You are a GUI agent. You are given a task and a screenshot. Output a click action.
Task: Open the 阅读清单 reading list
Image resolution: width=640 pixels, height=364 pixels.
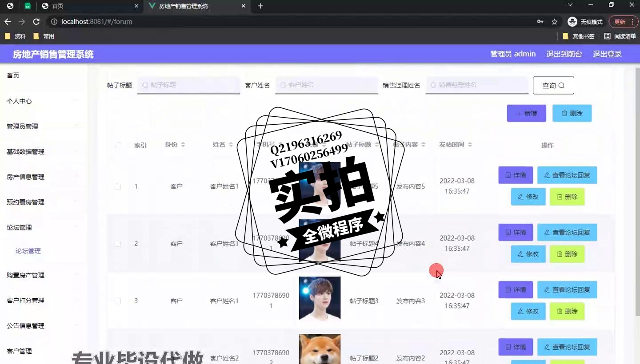[620, 36]
